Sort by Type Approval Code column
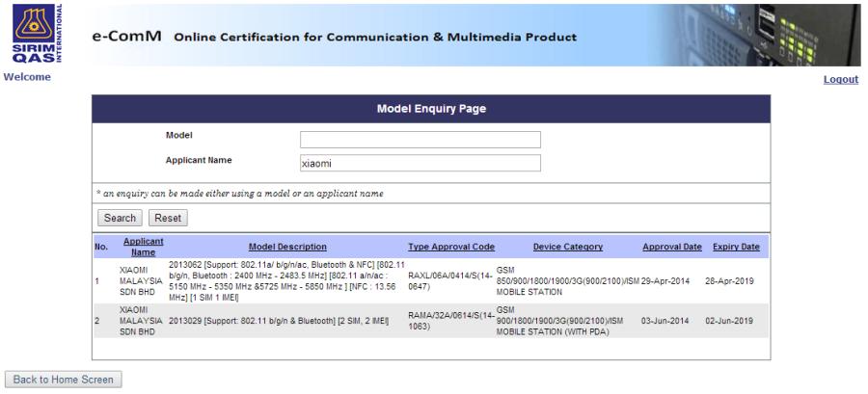The height and width of the screenshot is (394, 868). click(x=451, y=248)
